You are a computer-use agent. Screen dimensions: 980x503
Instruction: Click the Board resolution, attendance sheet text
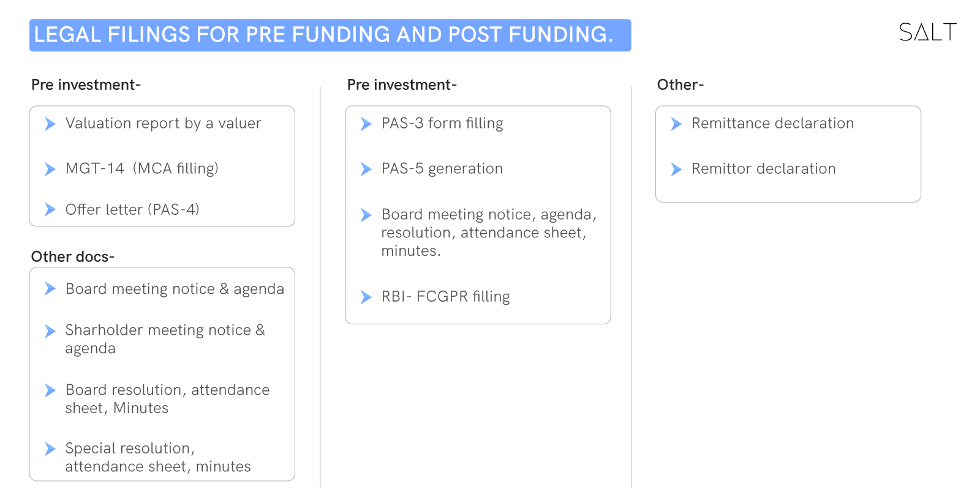coord(167,399)
